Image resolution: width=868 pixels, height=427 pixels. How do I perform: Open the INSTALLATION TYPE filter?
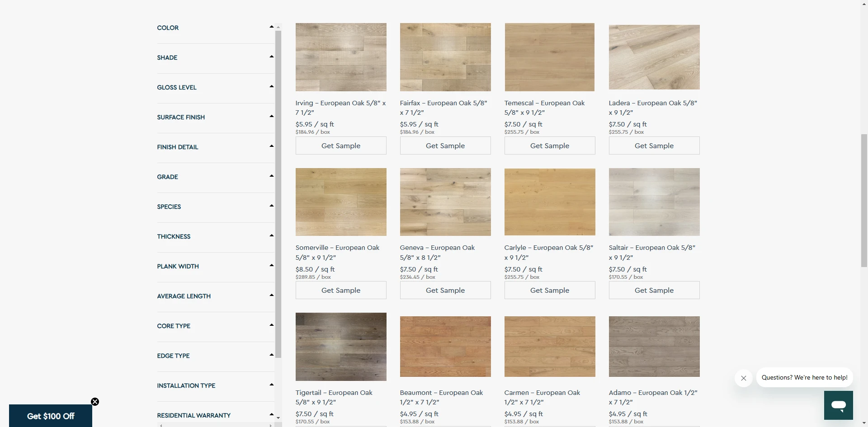(271, 384)
